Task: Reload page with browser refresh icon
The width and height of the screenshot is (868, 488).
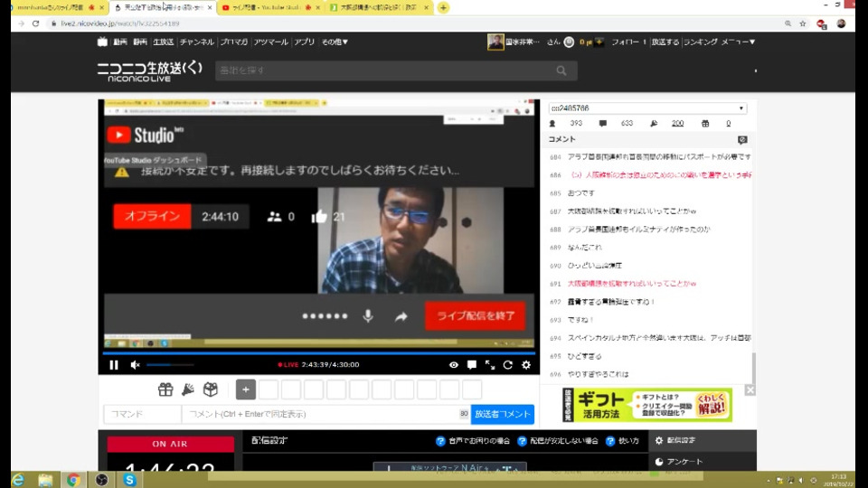Action: point(36,23)
